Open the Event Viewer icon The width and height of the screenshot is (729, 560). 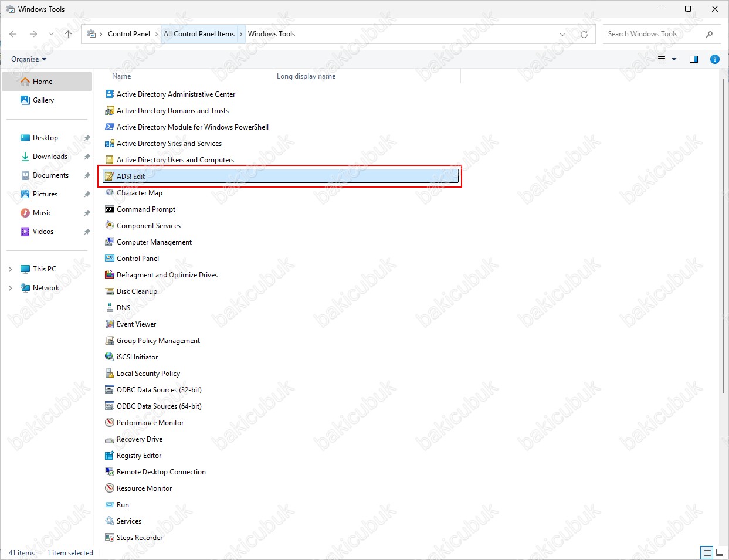click(x=110, y=324)
